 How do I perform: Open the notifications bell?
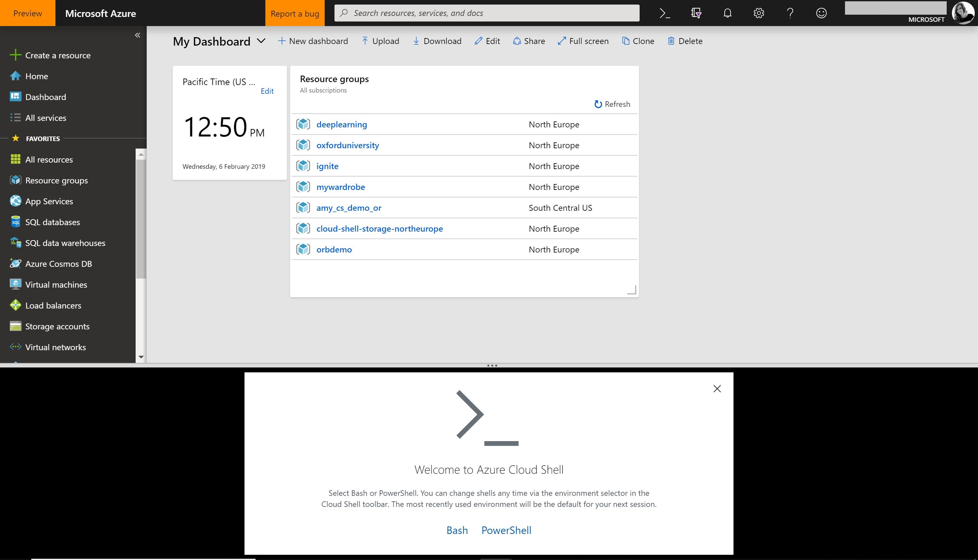[x=727, y=13]
